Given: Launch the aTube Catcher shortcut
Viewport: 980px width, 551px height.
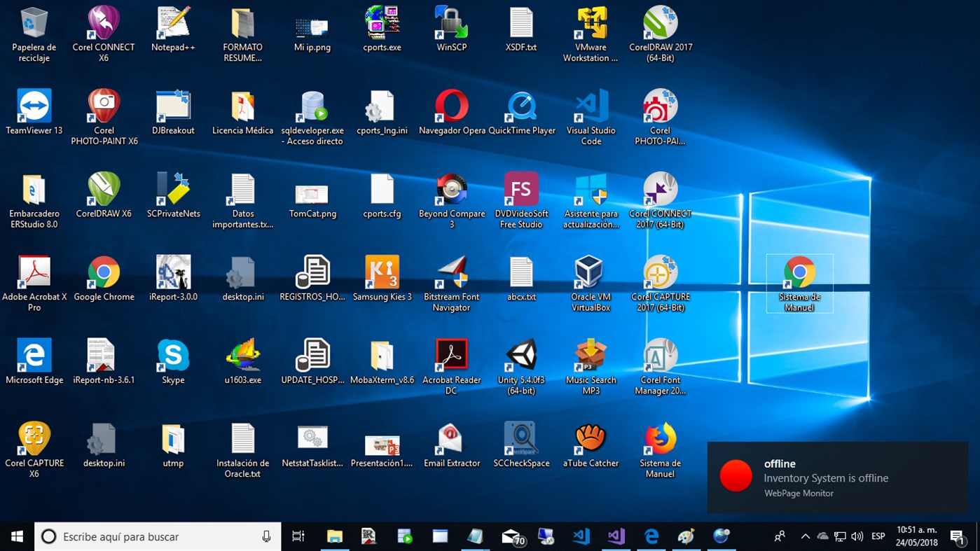Looking at the screenshot, I should click(591, 445).
